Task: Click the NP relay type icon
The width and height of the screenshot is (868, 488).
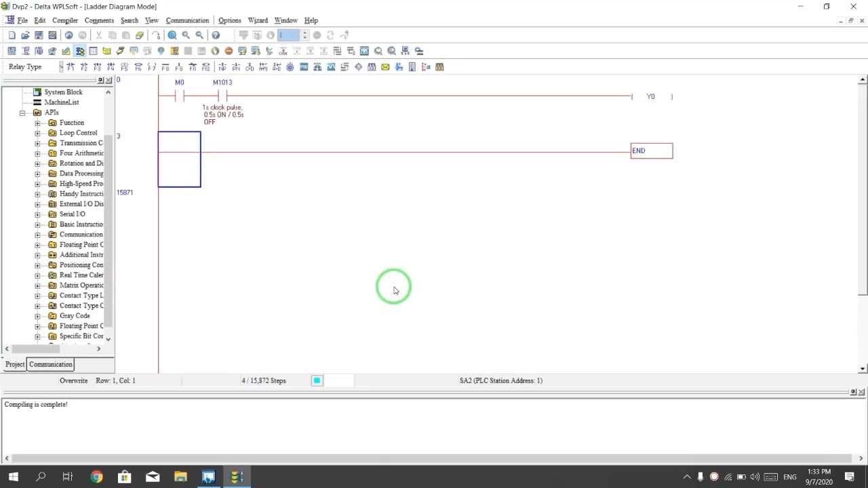Action: 222,66
